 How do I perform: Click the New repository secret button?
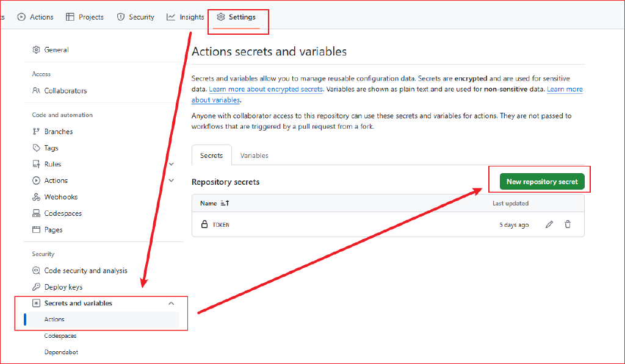point(541,182)
